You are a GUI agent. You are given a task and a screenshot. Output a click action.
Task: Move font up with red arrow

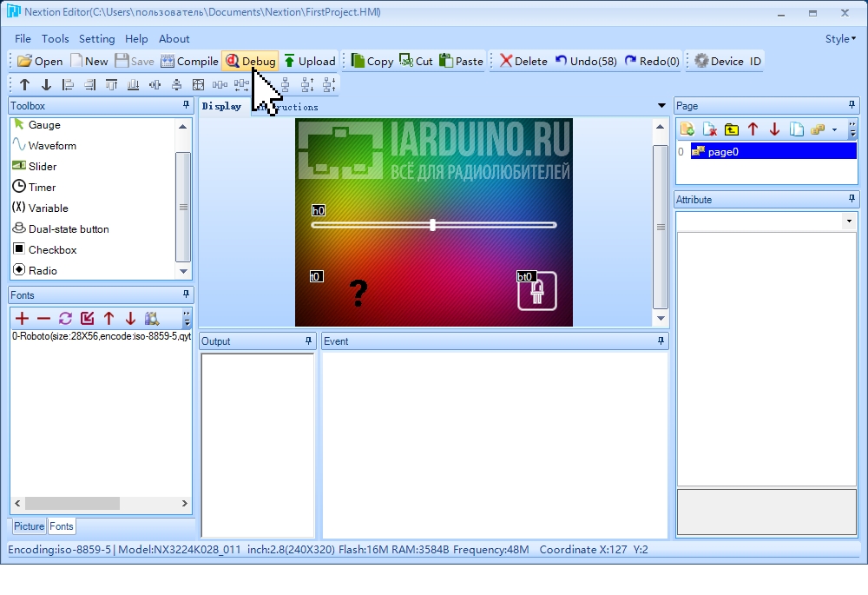[108, 319]
